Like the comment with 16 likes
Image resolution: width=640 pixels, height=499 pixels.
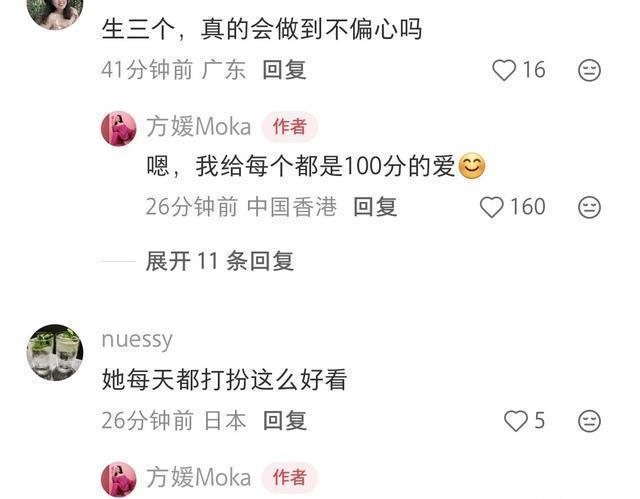[x=504, y=70]
